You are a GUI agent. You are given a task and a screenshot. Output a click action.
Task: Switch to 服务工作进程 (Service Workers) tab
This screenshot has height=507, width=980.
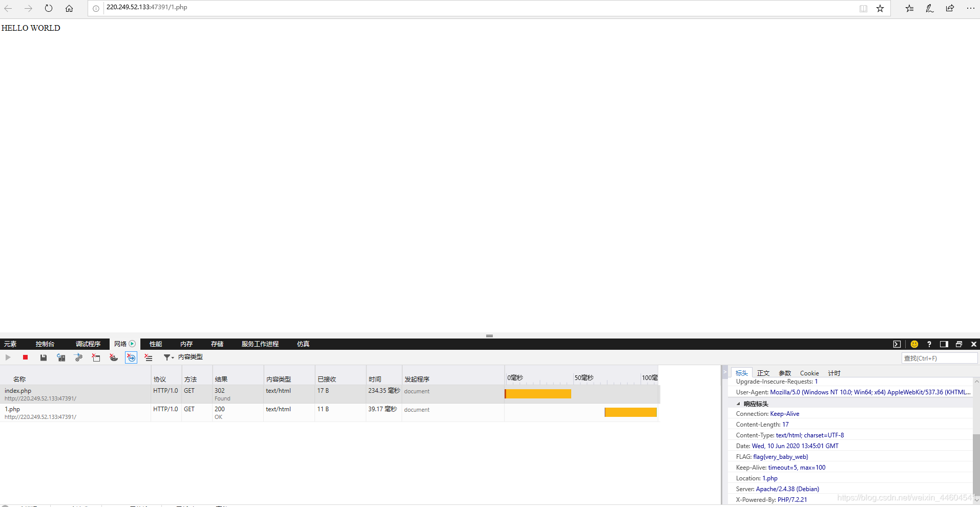(x=260, y=344)
